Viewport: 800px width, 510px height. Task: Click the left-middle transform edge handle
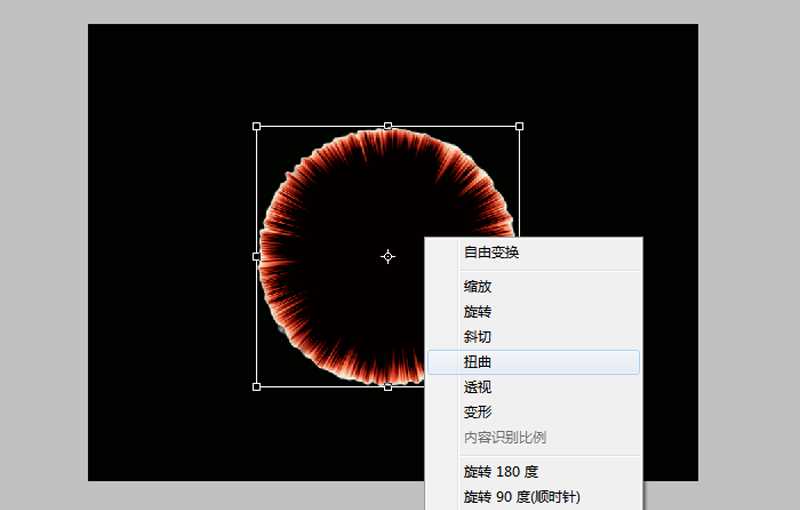(x=257, y=257)
